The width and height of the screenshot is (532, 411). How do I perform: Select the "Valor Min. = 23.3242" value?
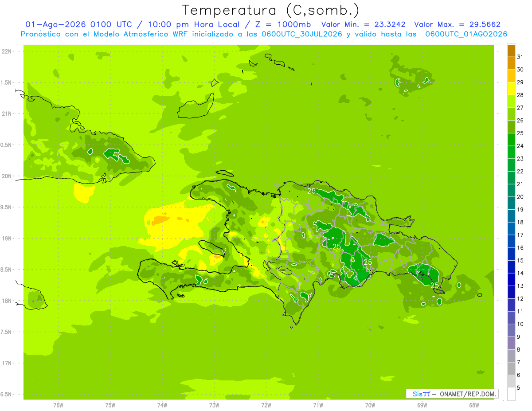click(363, 24)
